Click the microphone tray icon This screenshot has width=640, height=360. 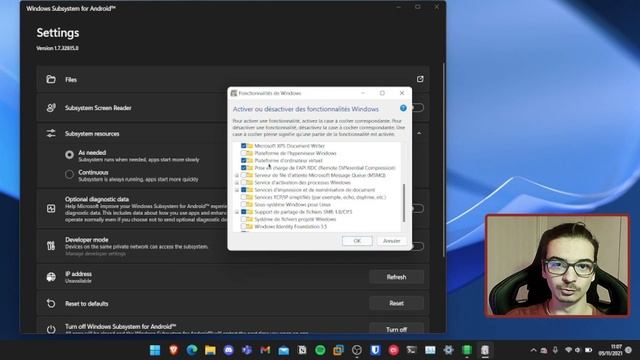pyautogui.click(x=555, y=350)
